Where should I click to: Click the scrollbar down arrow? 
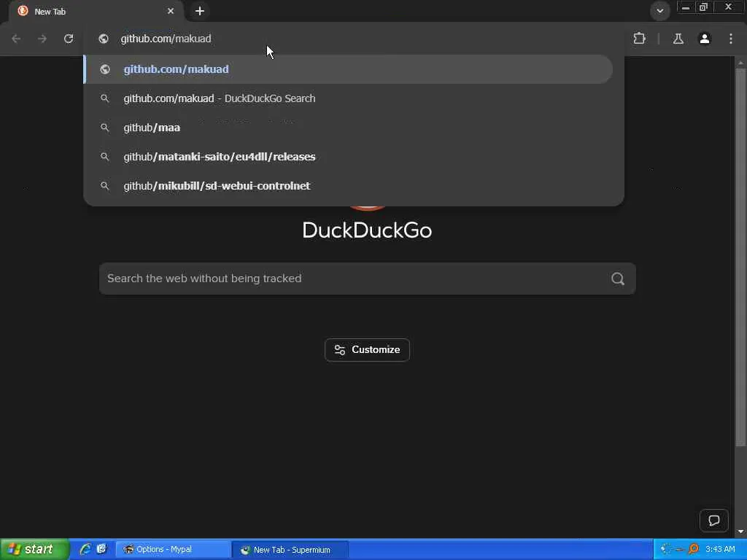740,532
